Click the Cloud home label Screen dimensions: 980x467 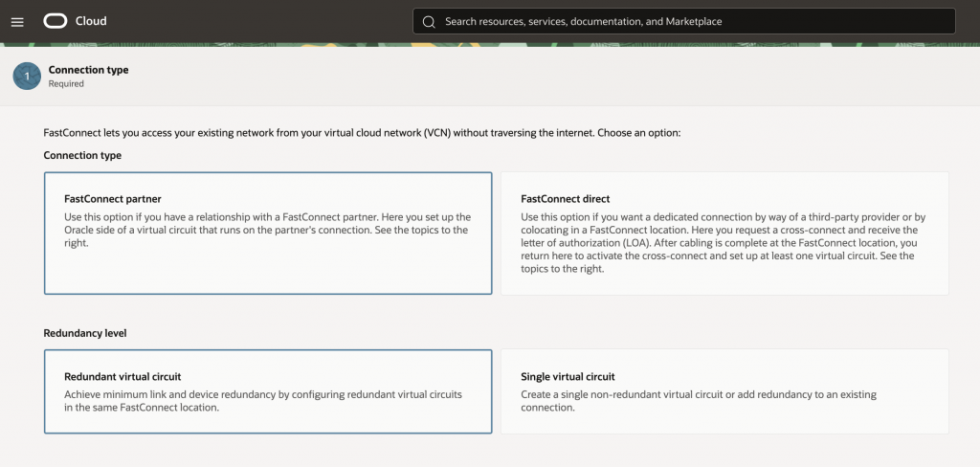click(x=91, y=21)
